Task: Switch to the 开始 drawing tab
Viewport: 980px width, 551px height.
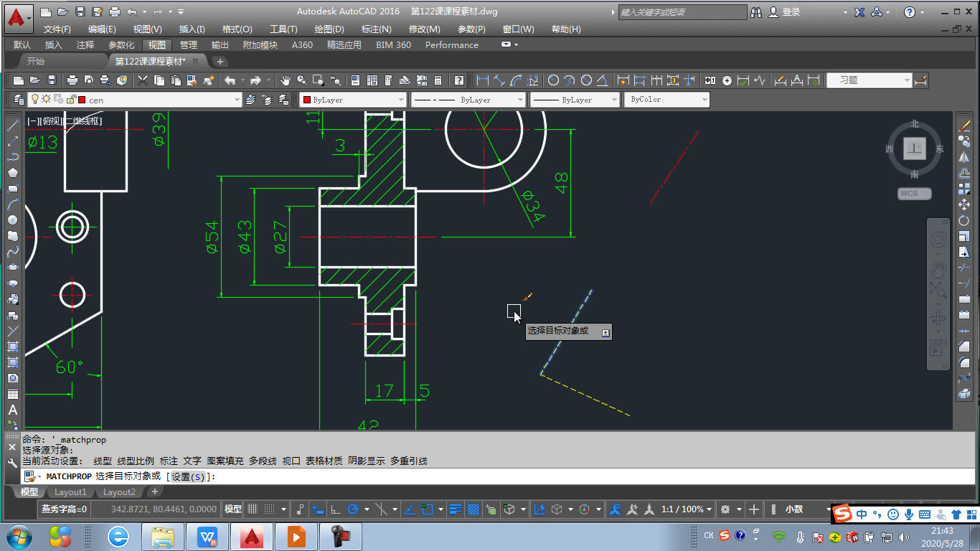Action: tap(36, 61)
